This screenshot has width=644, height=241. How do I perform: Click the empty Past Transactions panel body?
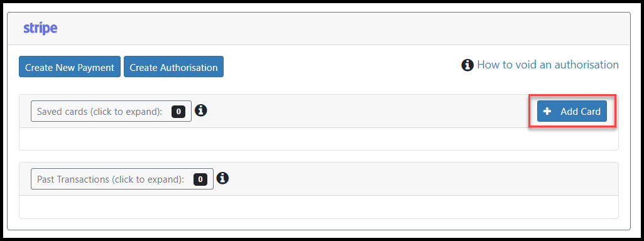click(319, 207)
